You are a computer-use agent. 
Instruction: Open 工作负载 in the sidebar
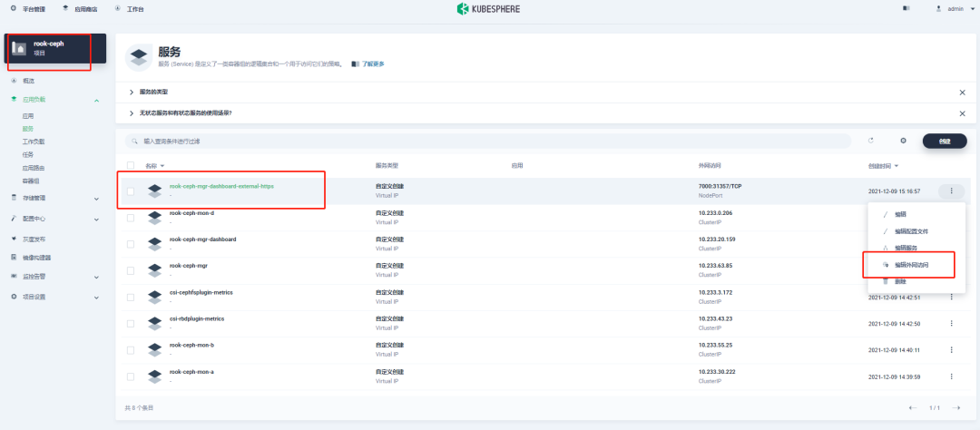click(x=34, y=142)
